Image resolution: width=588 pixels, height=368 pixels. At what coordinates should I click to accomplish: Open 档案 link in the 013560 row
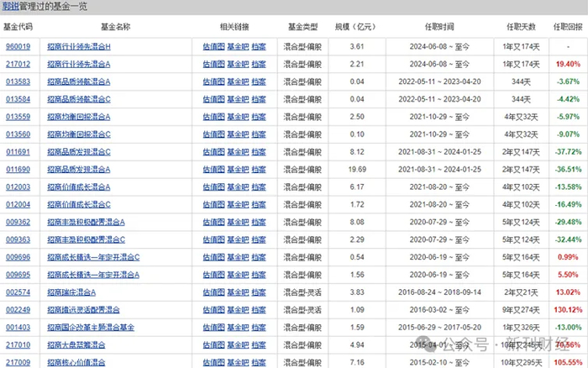[259, 134]
